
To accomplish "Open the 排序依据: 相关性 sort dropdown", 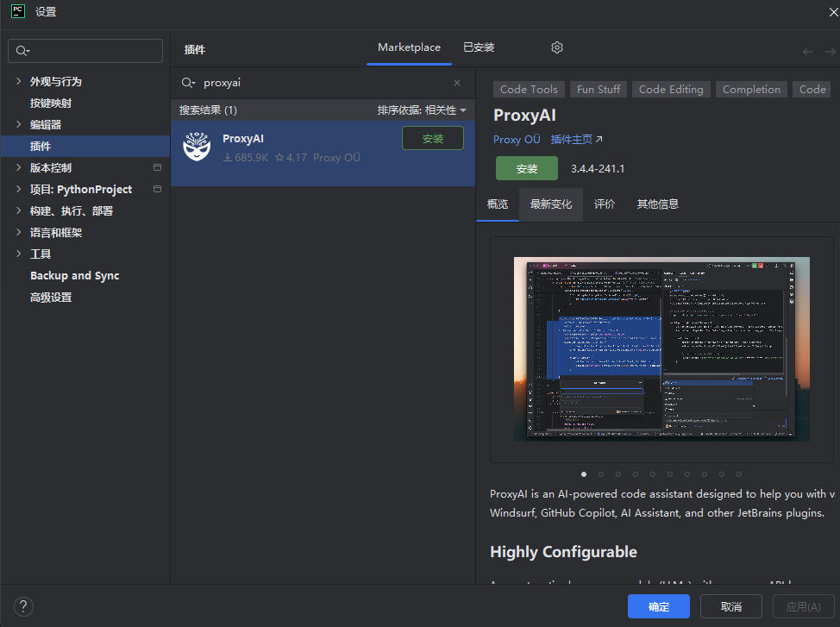I will click(422, 110).
